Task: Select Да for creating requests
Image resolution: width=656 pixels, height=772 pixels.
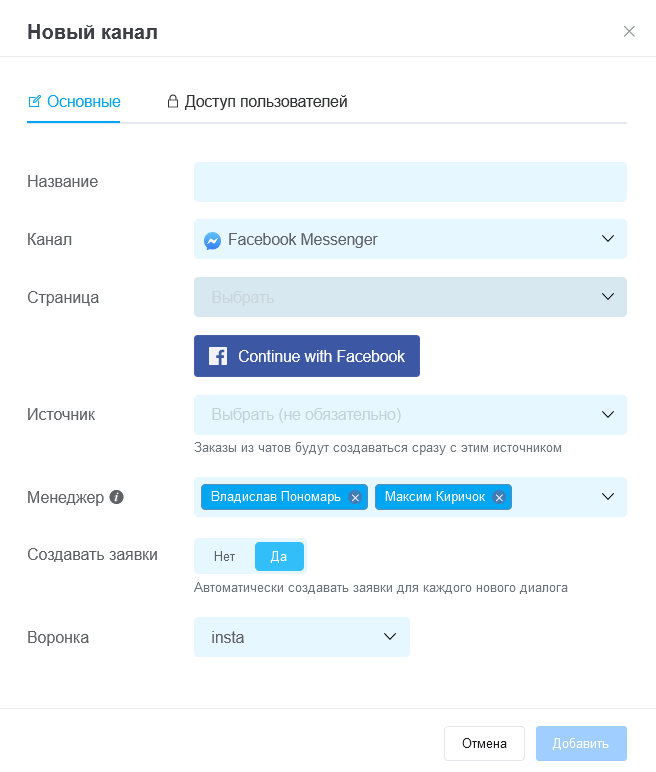Action: [x=279, y=556]
